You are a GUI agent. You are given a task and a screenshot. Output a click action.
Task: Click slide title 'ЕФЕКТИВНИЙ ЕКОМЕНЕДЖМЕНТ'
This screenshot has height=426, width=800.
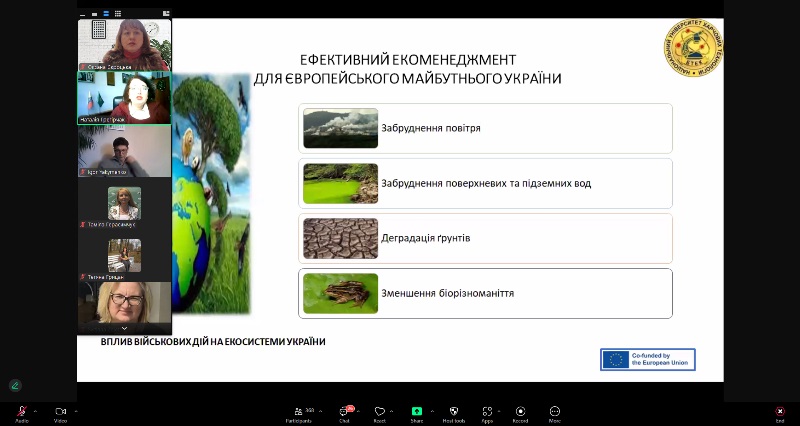tap(408, 60)
